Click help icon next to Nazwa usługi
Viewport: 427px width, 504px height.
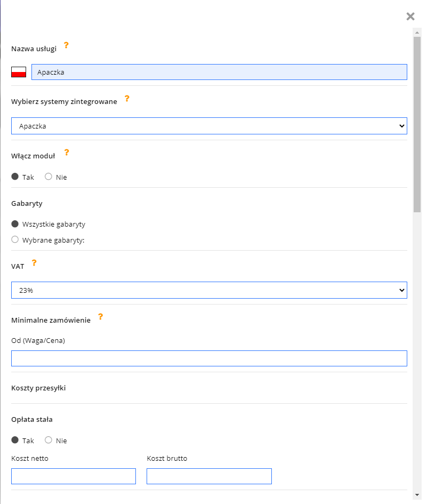[66, 45]
